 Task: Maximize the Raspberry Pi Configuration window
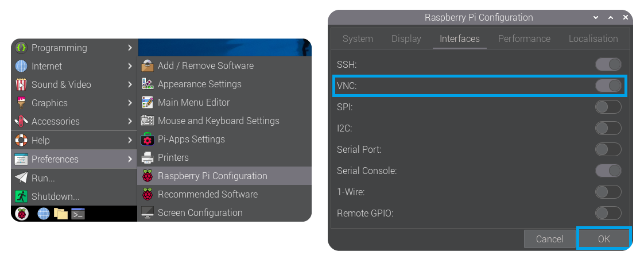(x=611, y=18)
